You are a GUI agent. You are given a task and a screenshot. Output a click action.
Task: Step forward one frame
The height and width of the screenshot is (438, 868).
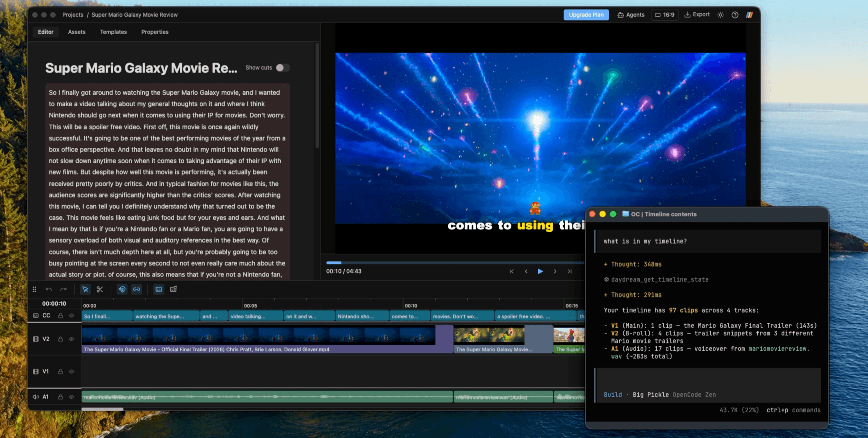555,271
